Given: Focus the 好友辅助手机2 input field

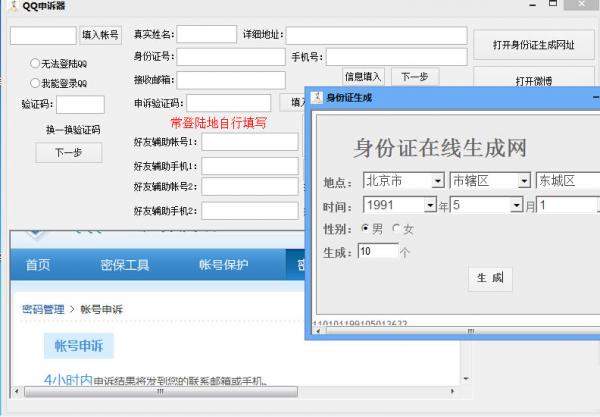Looking at the screenshot, I should coord(250,211).
